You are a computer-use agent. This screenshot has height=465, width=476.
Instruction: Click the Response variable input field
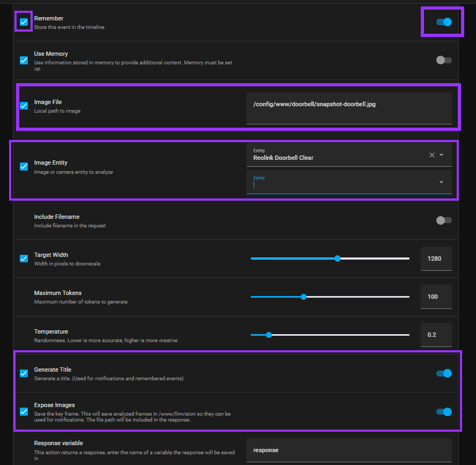click(349, 450)
